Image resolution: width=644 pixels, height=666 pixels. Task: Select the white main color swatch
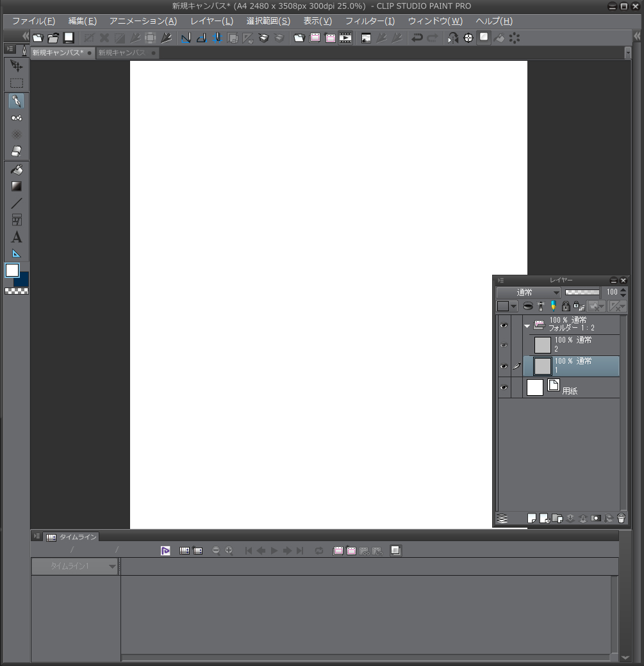(12, 270)
